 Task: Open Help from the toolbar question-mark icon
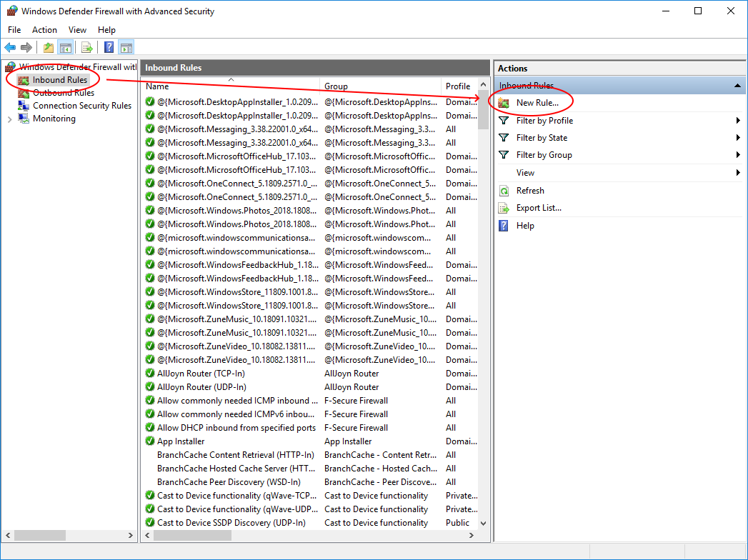(x=109, y=47)
